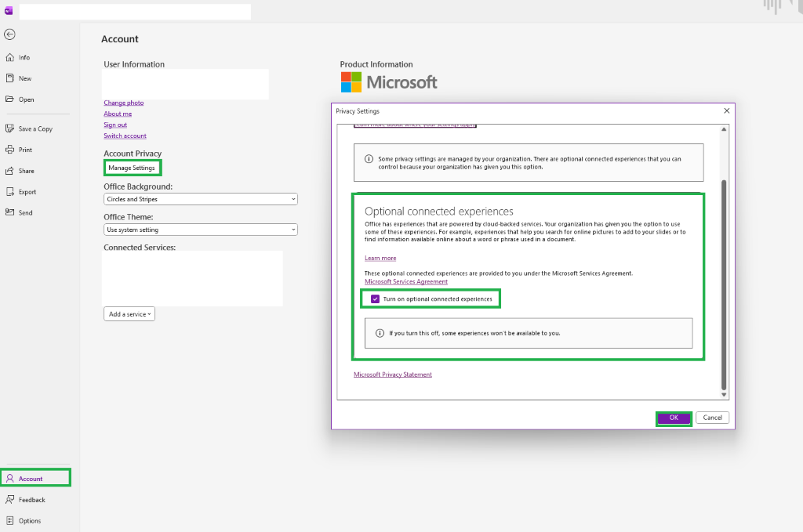Click the Product Information heading

376,64
